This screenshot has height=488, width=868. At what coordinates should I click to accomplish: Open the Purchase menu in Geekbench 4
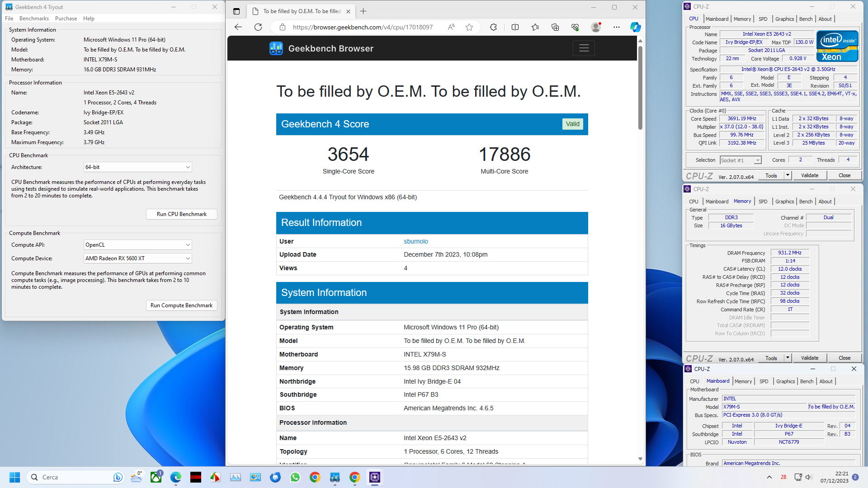pyautogui.click(x=66, y=19)
